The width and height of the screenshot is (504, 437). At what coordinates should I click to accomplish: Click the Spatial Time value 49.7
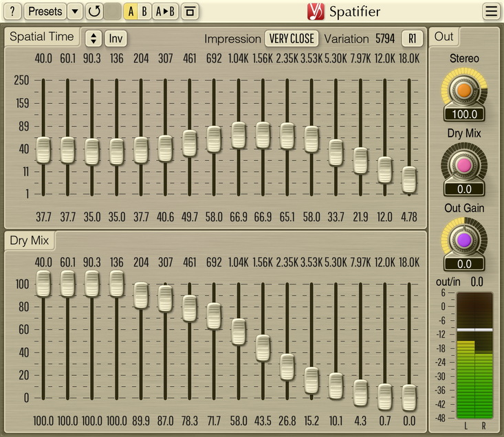pos(190,217)
